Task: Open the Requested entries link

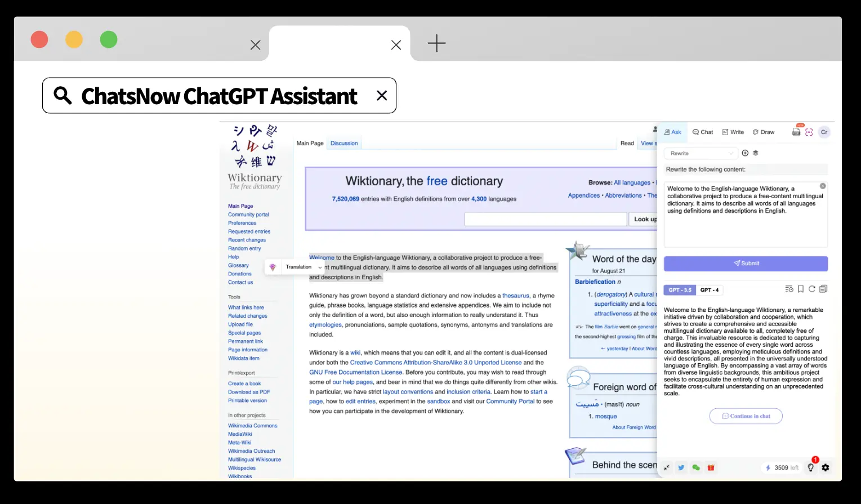Action: [249, 231]
